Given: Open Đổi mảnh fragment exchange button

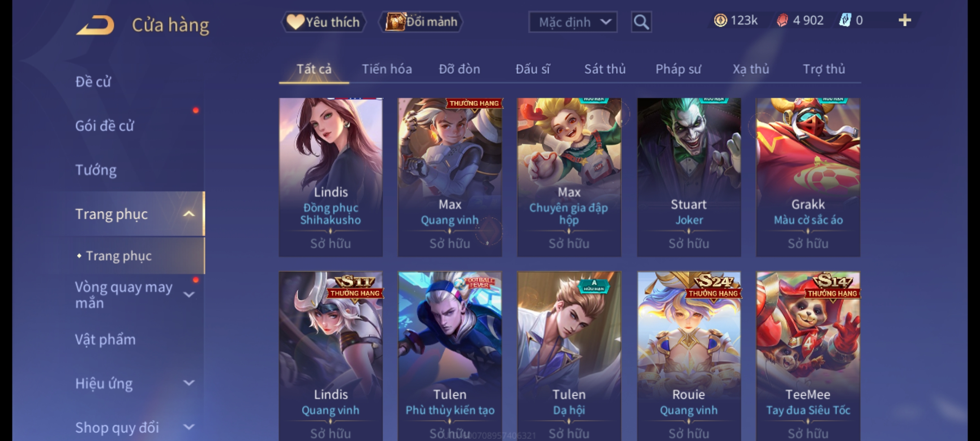Looking at the screenshot, I should tap(421, 22).
